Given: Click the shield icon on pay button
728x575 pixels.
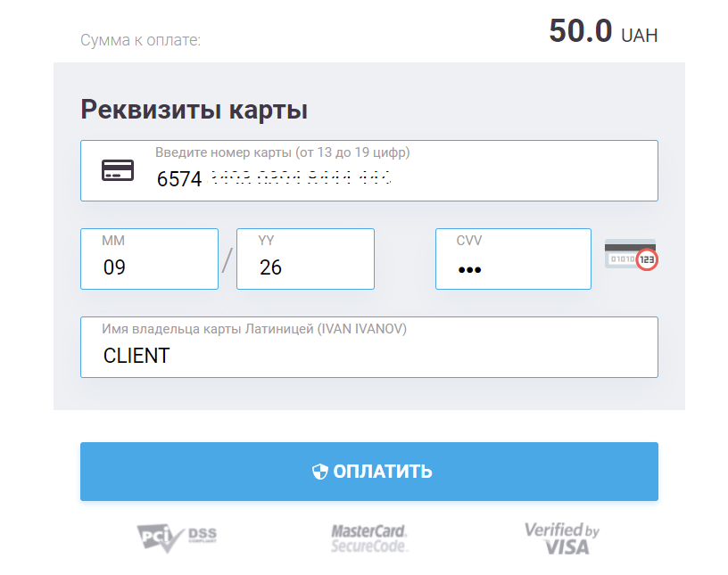Looking at the screenshot, I should pyautogui.click(x=320, y=472).
